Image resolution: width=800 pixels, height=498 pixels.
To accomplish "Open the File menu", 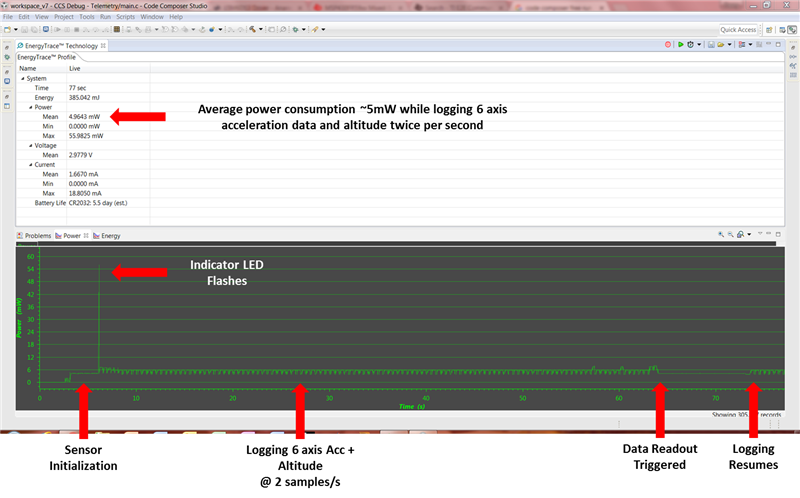I will click(8, 17).
